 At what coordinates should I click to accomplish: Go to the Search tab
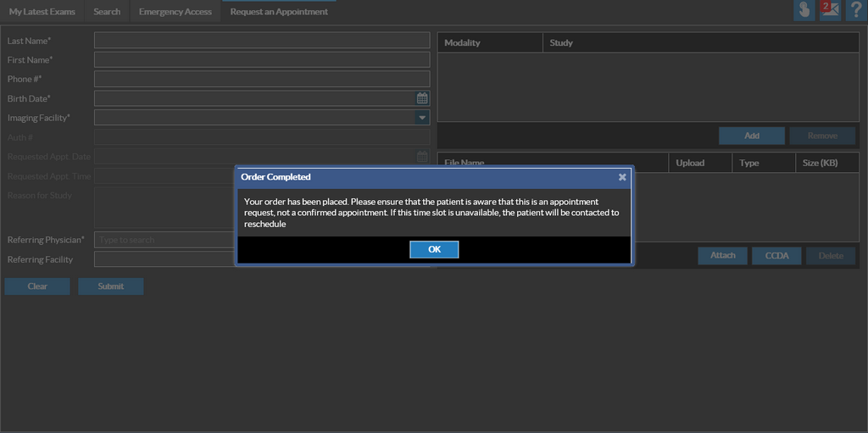click(107, 12)
